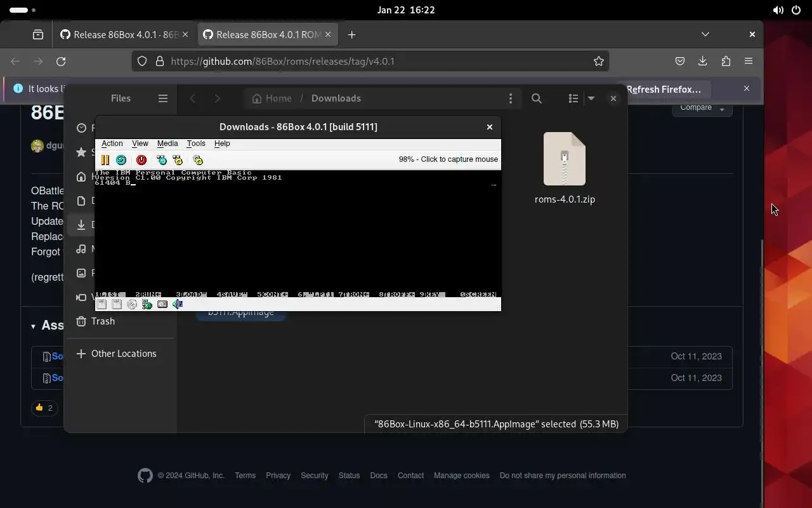This screenshot has height=508, width=812.
Task: Go to Home in Files path bar
Action: pyautogui.click(x=272, y=98)
